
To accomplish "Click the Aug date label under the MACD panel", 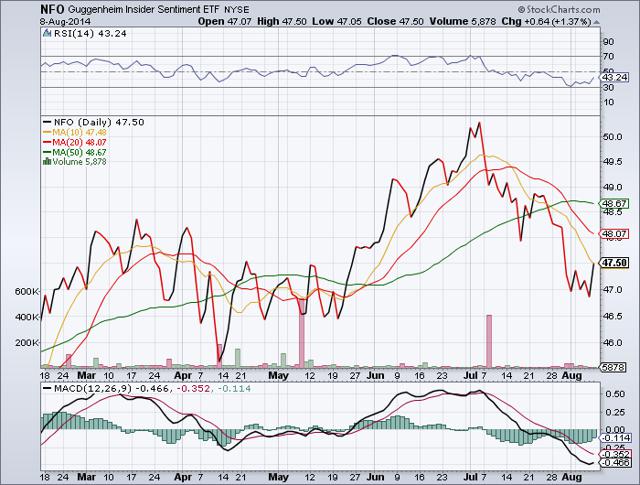I will point(572,477).
